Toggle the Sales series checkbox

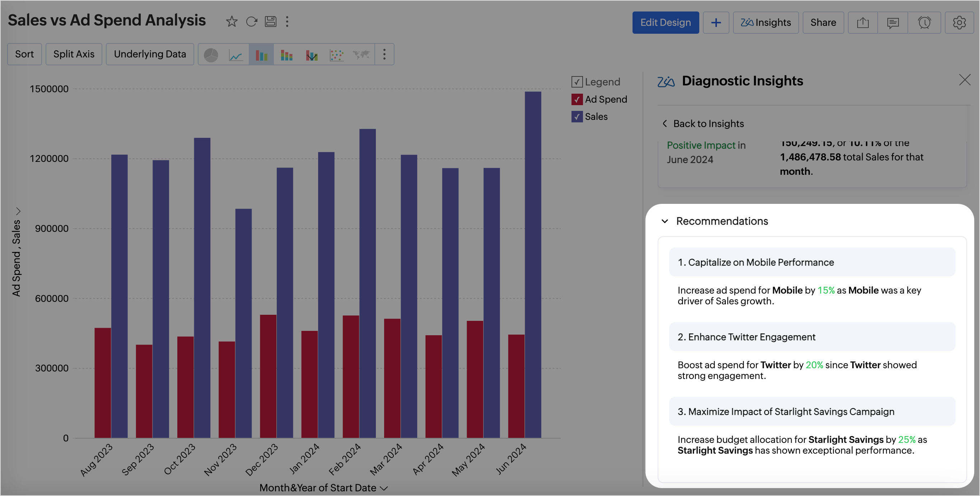coord(577,117)
